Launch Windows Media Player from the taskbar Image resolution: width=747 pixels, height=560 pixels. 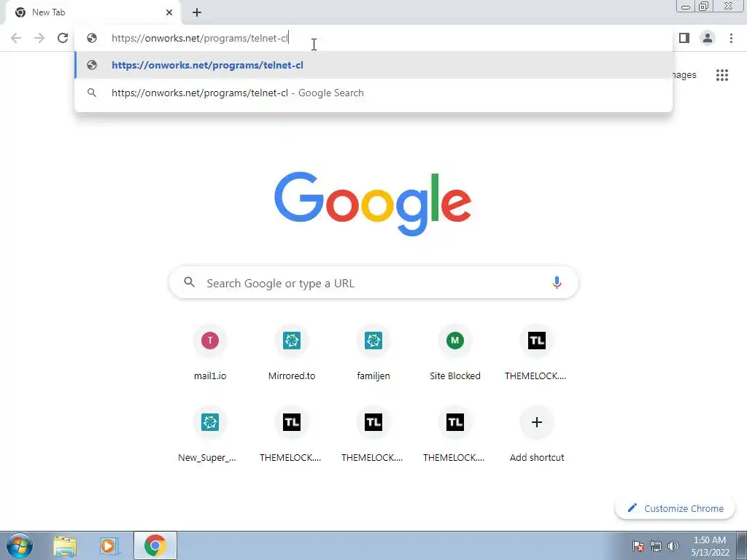(109, 545)
